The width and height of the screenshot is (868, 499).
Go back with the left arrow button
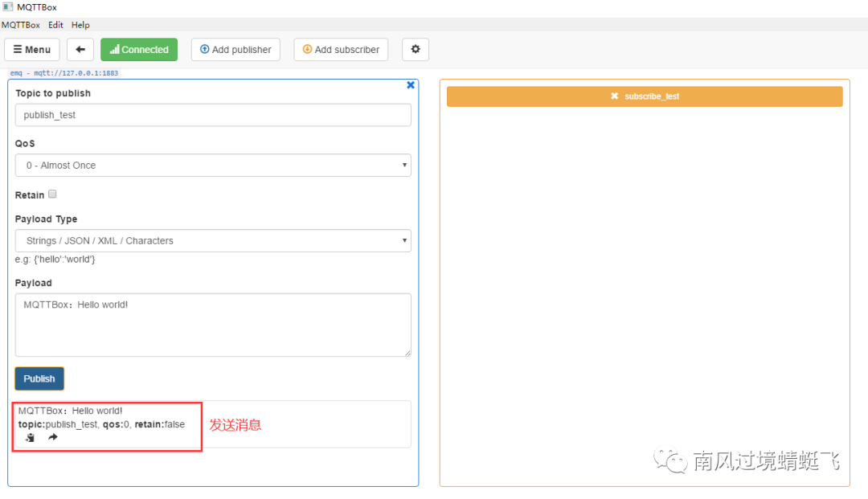click(x=80, y=49)
